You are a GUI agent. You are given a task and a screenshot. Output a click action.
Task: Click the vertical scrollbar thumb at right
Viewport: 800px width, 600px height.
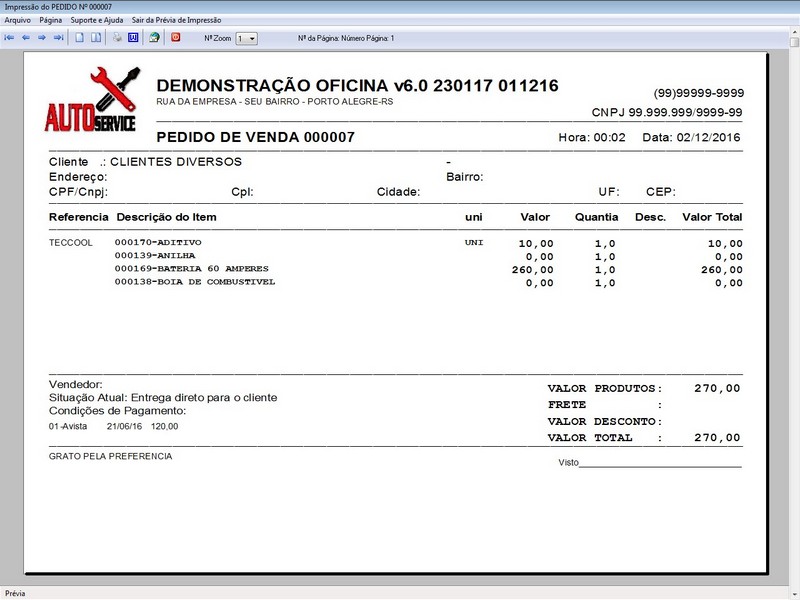point(794,43)
